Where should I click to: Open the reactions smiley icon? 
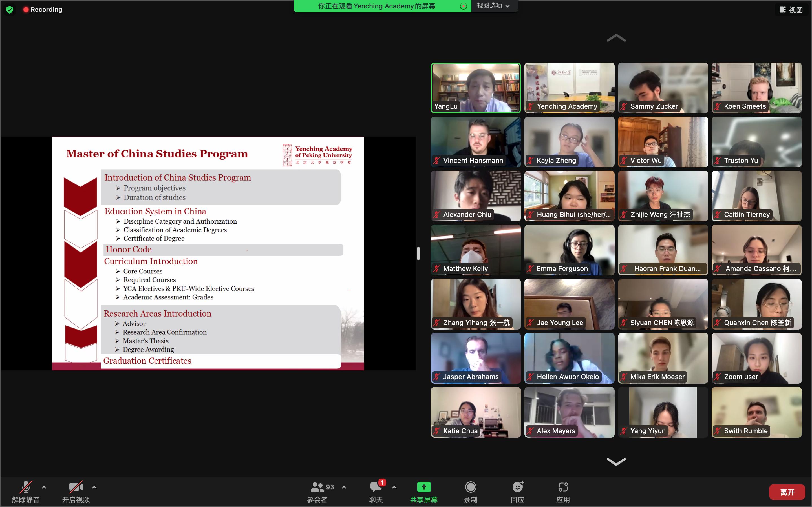click(x=517, y=487)
